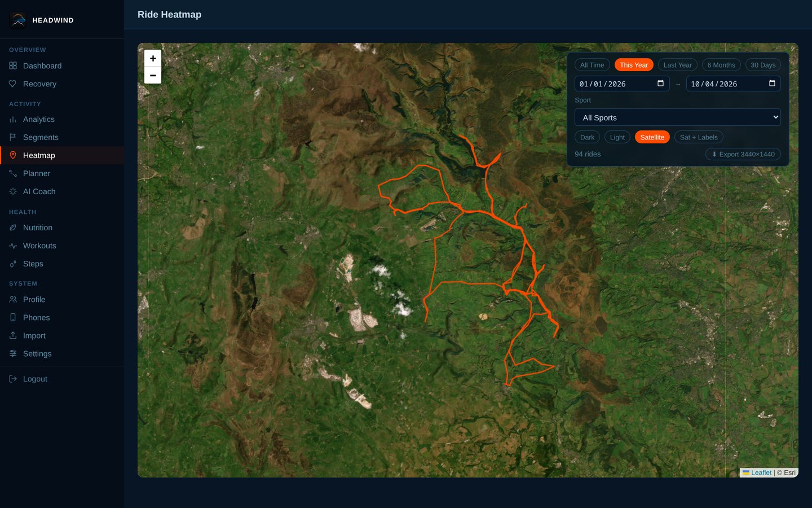This screenshot has width=812, height=508.
Task: Select the 6 Months range filter
Action: tap(721, 65)
